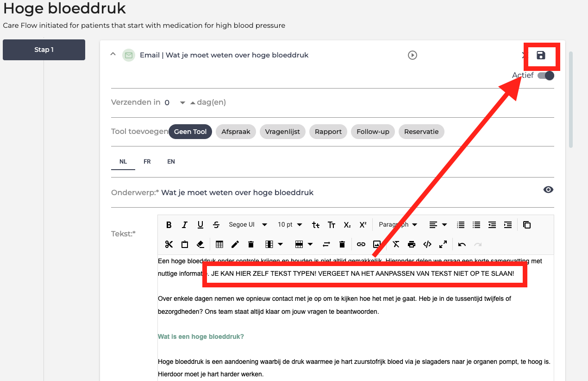The height and width of the screenshot is (381, 588).
Task: Select the Geen Tool option
Action: [x=190, y=132]
